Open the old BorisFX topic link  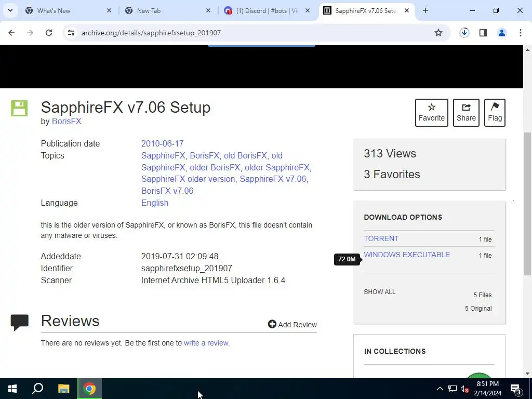click(245, 155)
